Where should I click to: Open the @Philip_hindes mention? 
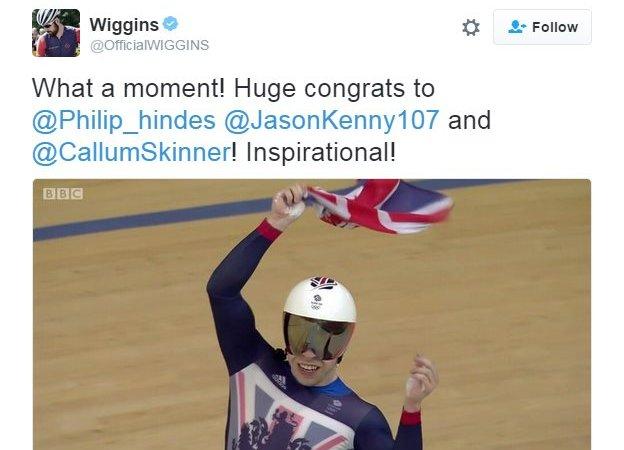(x=124, y=121)
